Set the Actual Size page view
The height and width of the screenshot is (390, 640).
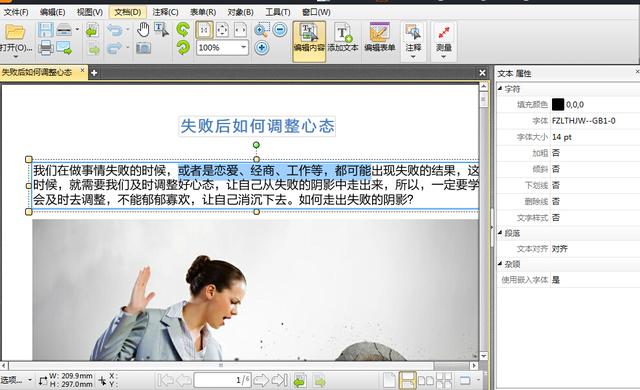[204, 30]
